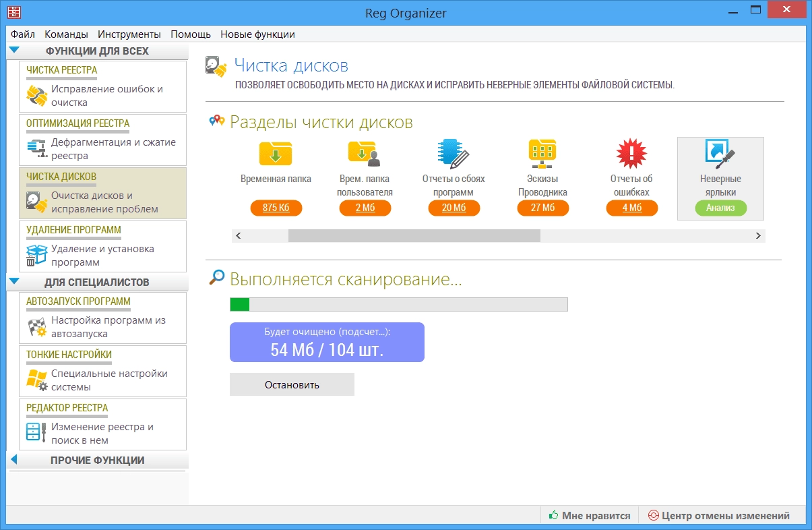
Task: Open the Инструменты menu
Action: click(129, 34)
